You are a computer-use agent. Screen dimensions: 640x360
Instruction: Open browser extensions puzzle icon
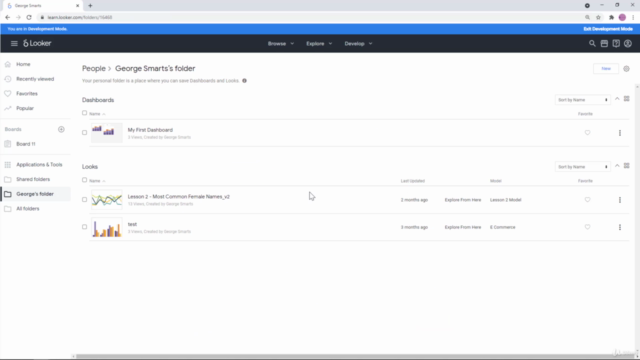click(611, 18)
